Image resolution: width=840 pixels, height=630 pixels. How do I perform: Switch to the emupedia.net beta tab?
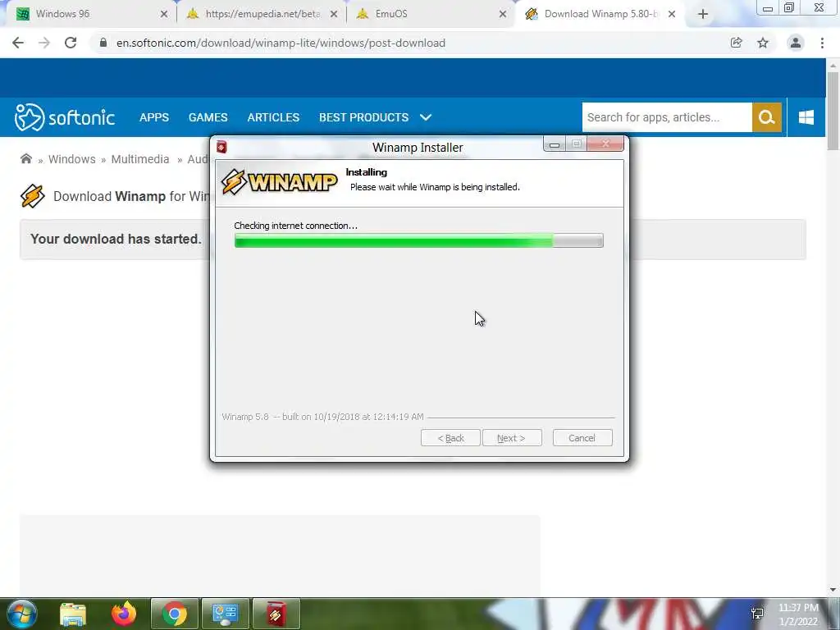pos(262,15)
